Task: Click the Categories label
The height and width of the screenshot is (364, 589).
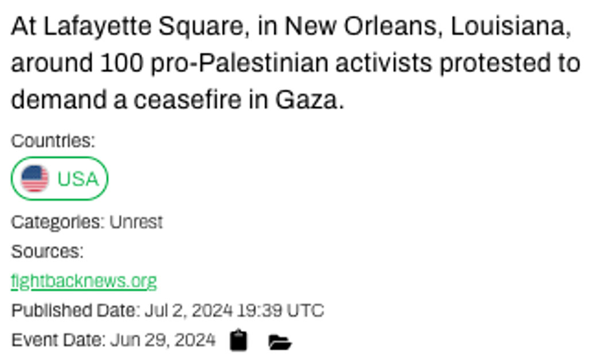Action: pos(59,222)
